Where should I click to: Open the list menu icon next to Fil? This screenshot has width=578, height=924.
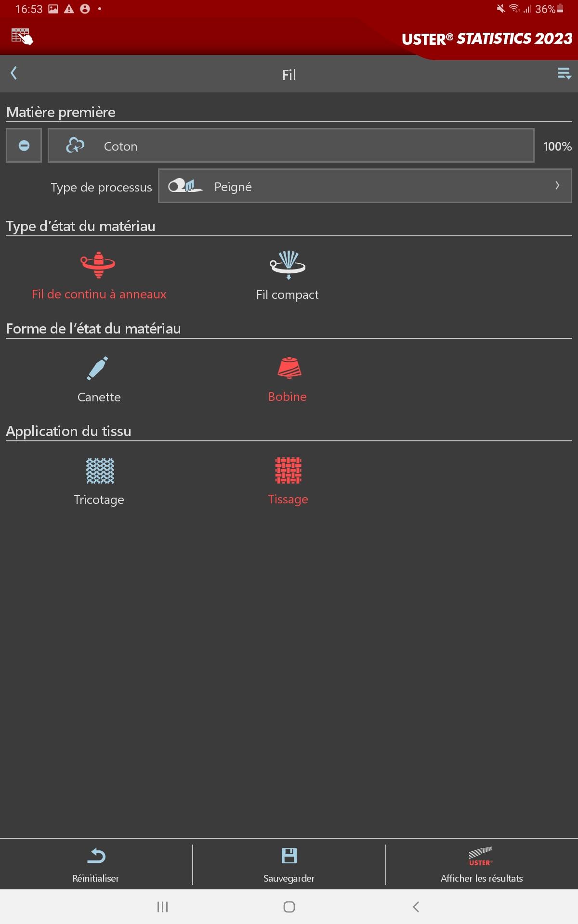565,74
